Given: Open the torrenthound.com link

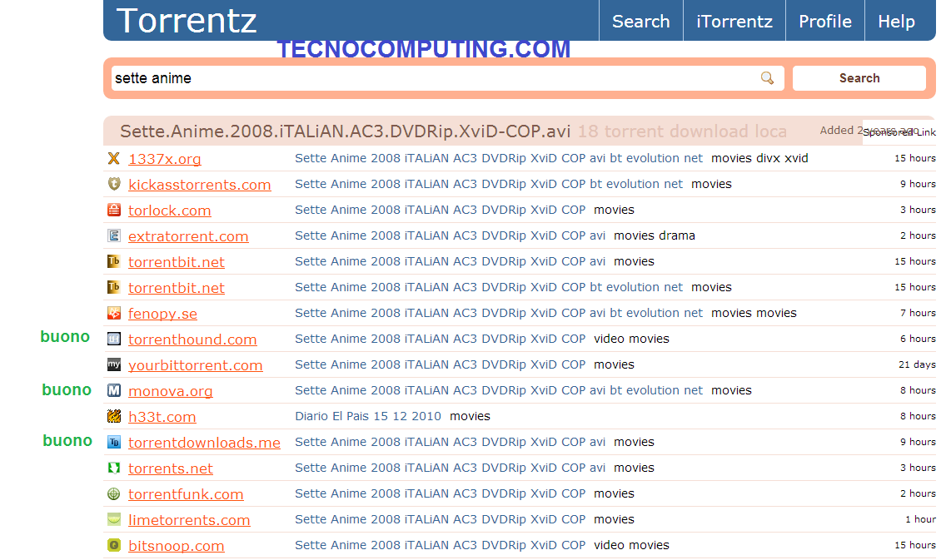Looking at the screenshot, I should [x=192, y=339].
